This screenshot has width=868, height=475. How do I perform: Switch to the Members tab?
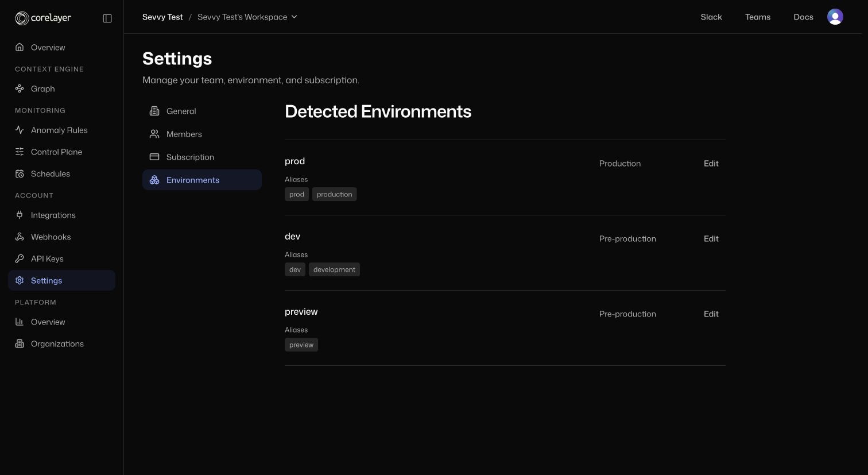click(x=202, y=134)
